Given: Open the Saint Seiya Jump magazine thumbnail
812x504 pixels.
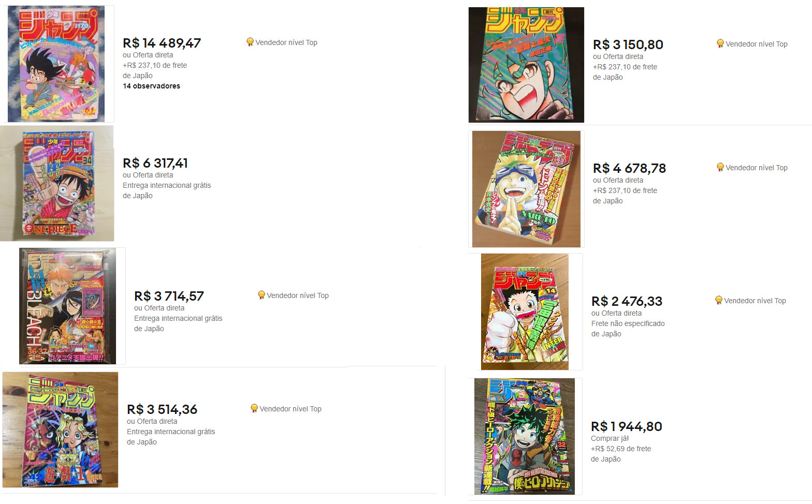Looking at the screenshot, I should [526, 65].
